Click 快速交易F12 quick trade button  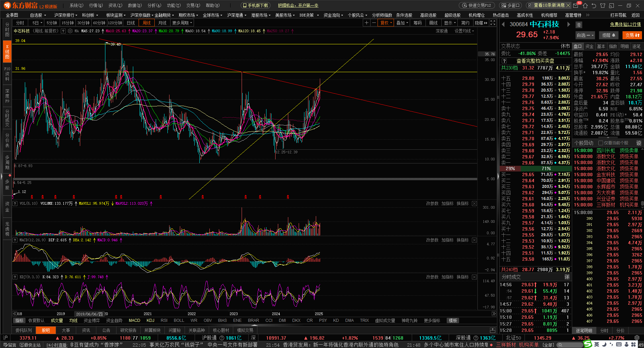pos(477,5)
